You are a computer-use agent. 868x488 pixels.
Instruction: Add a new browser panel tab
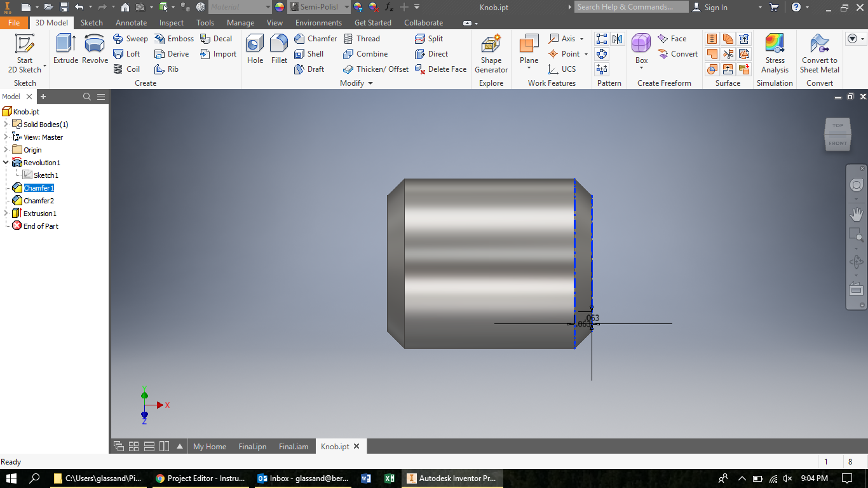(43, 97)
